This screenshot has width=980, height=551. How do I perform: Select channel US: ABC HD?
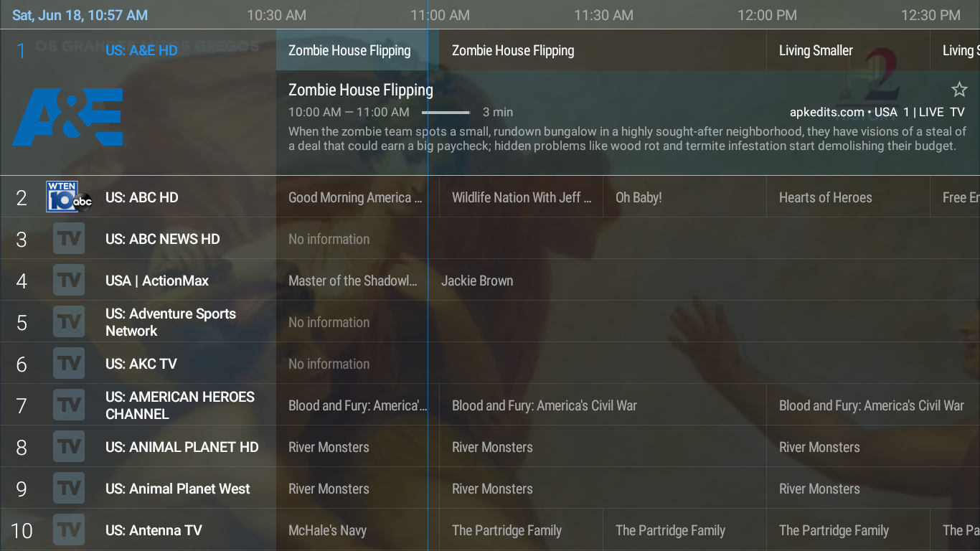click(x=141, y=197)
